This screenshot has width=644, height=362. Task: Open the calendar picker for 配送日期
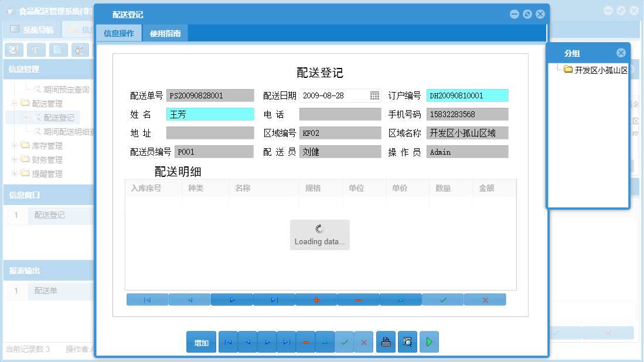tap(374, 95)
